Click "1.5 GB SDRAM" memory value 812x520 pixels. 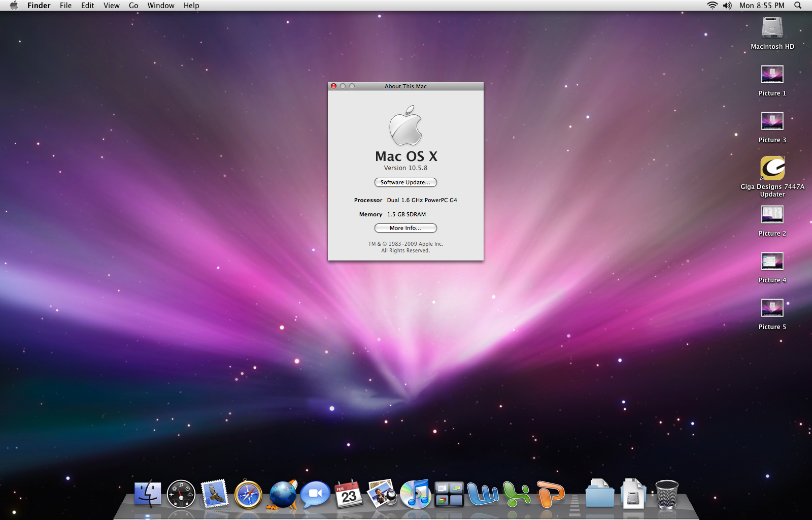[x=407, y=214]
